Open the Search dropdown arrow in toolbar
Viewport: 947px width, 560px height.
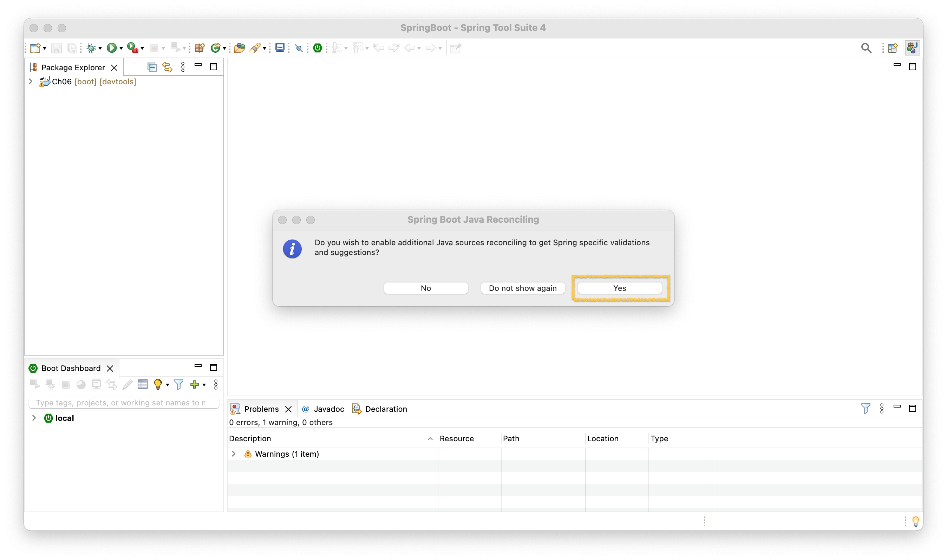pyautogui.click(x=264, y=49)
